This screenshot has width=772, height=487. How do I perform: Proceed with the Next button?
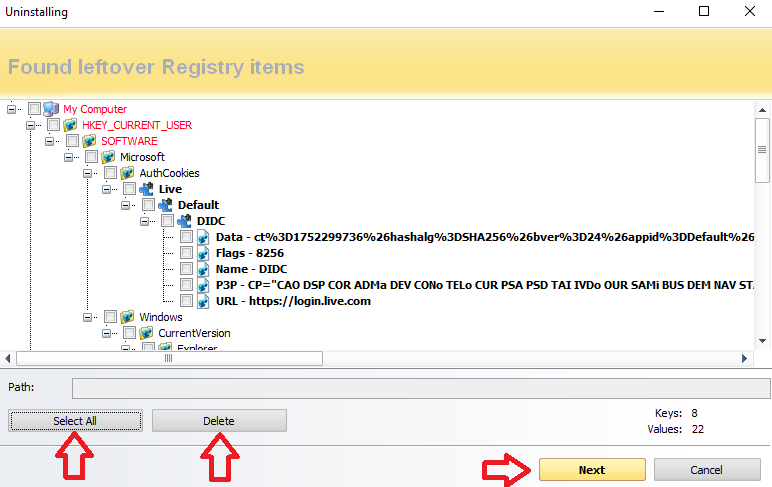coord(592,470)
